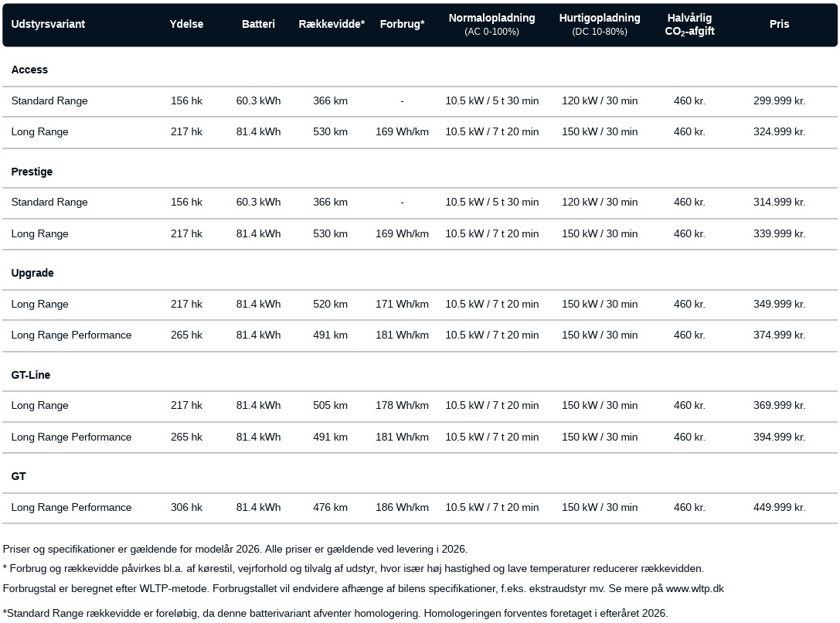Select the Halvårlig CO2-afgift header
The image size is (840, 623).
tap(689, 24)
